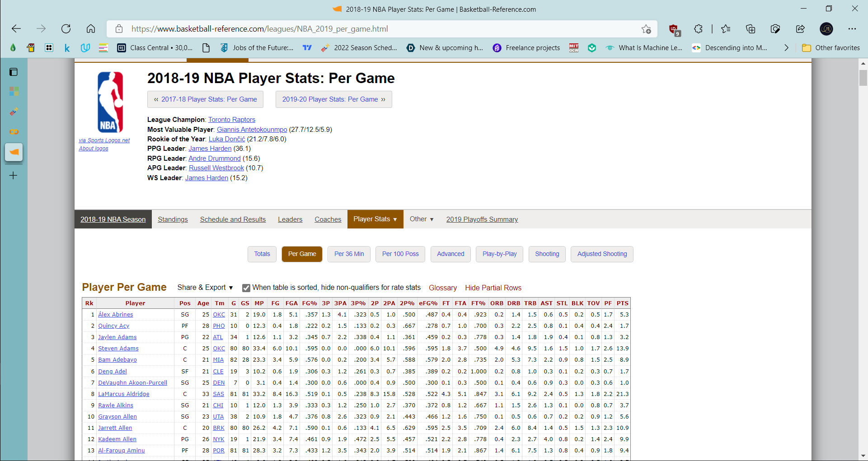Open LaMarcus Aldridge player page

click(124, 394)
